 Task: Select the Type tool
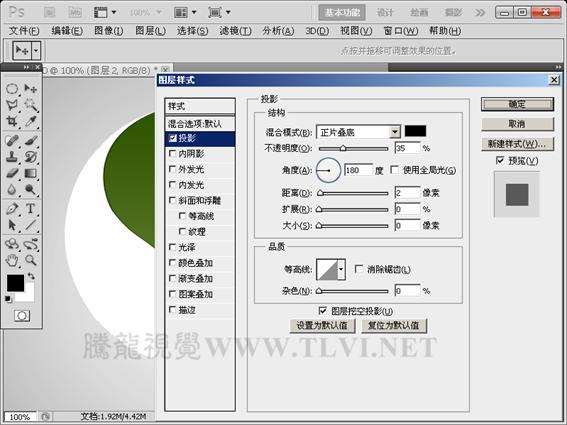(30, 209)
